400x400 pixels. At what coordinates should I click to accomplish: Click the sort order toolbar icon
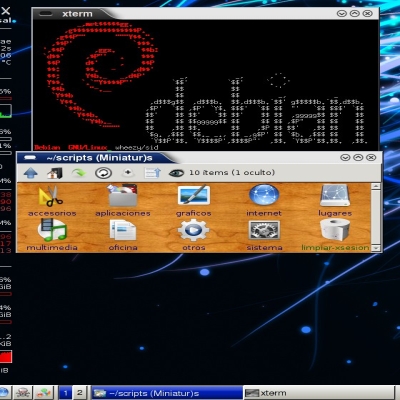(x=152, y=173)
